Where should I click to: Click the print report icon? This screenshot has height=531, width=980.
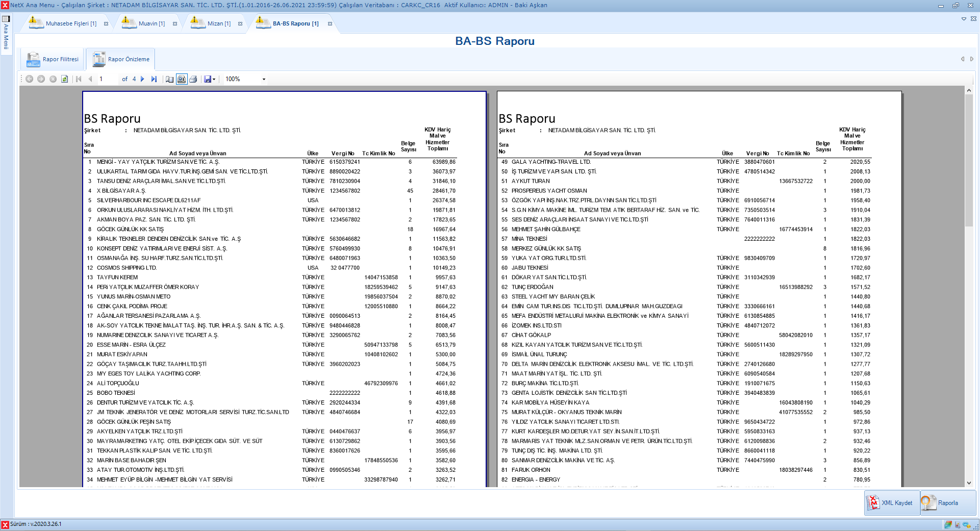193,79
